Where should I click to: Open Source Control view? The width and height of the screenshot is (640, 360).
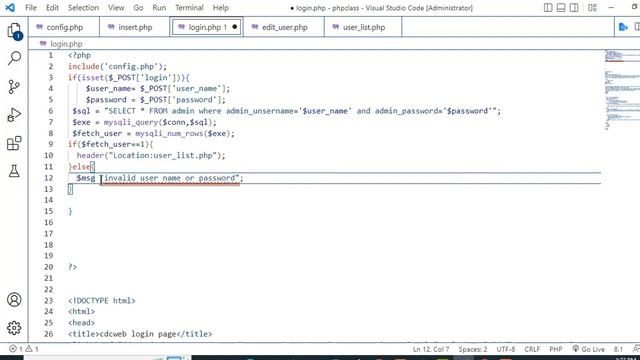(x=14, y=87)
